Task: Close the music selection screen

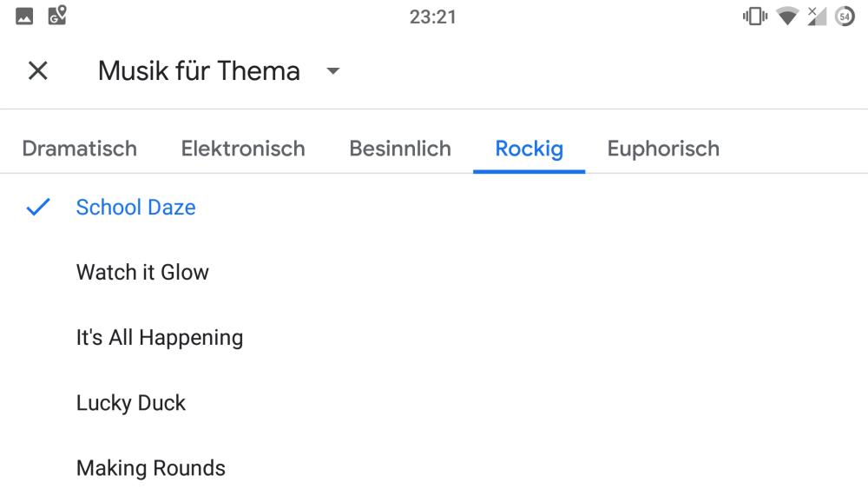Action: click(37, 71)
